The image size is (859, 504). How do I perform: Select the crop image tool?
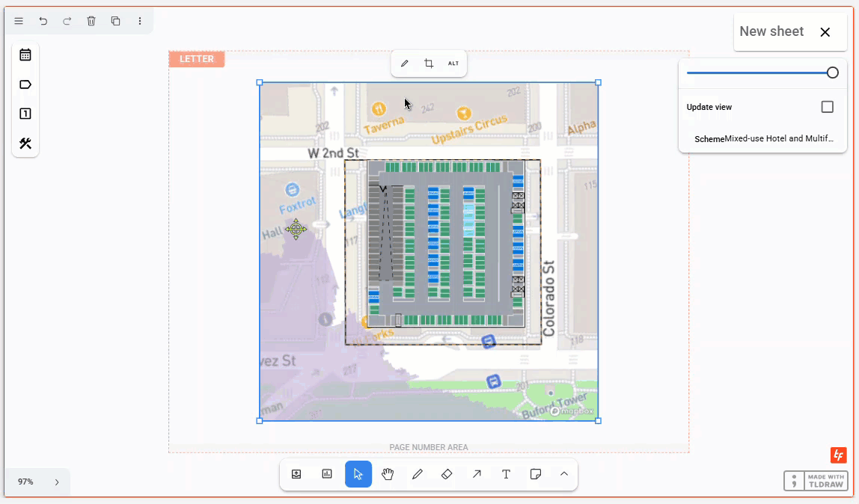(429, 64)
